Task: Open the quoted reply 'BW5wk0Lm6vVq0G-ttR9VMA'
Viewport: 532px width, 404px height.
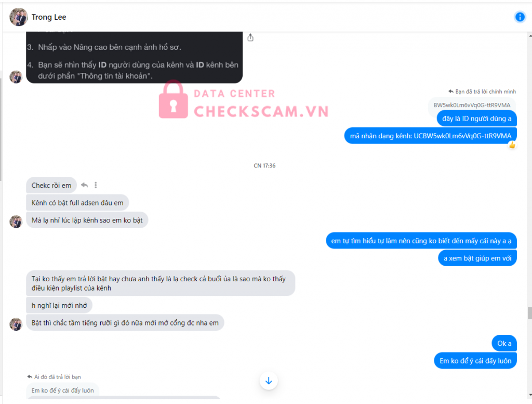Action: (x=472, y=105)
